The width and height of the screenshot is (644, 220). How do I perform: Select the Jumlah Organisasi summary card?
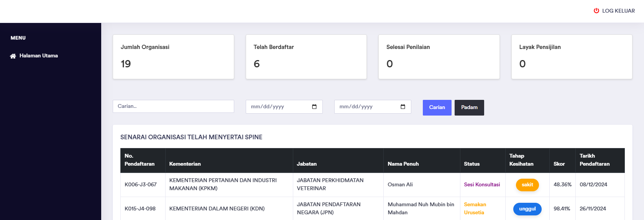tap(173, 57)
